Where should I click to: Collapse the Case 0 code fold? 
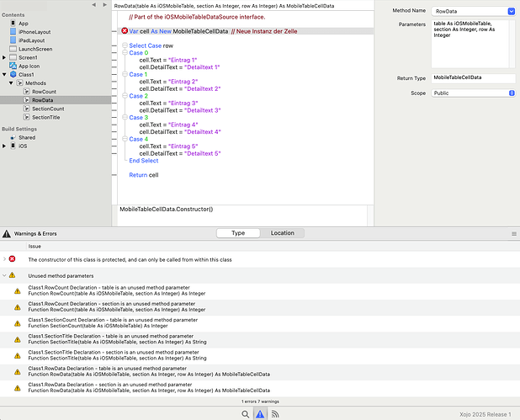point(125,52)
